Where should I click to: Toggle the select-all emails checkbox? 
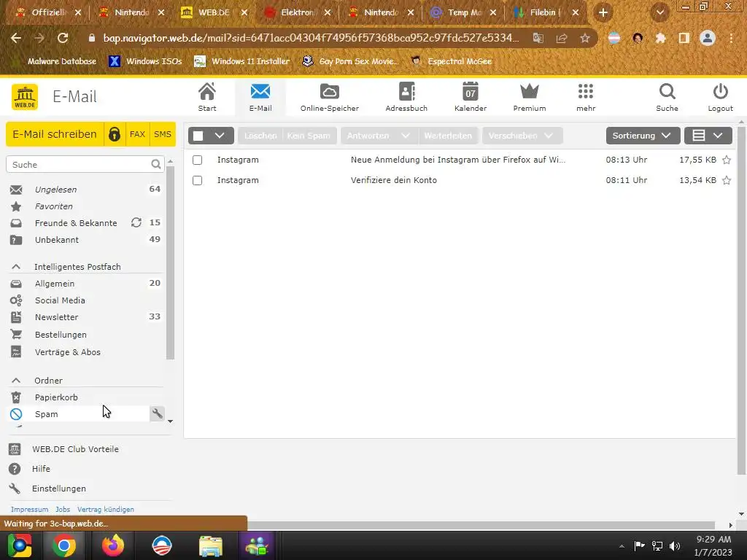[198, 136]
